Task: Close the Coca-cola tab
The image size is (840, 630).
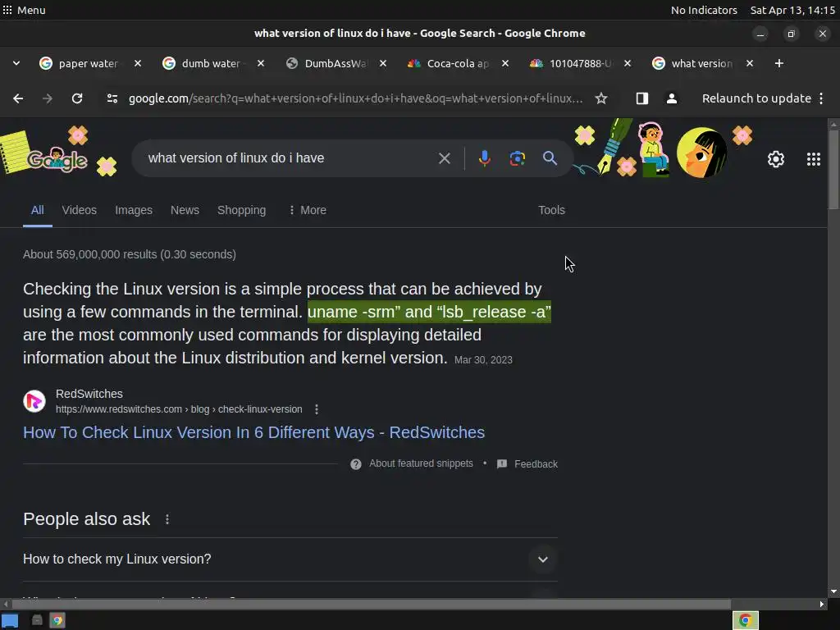Action: pyautogui.click(x=504, y=63)
